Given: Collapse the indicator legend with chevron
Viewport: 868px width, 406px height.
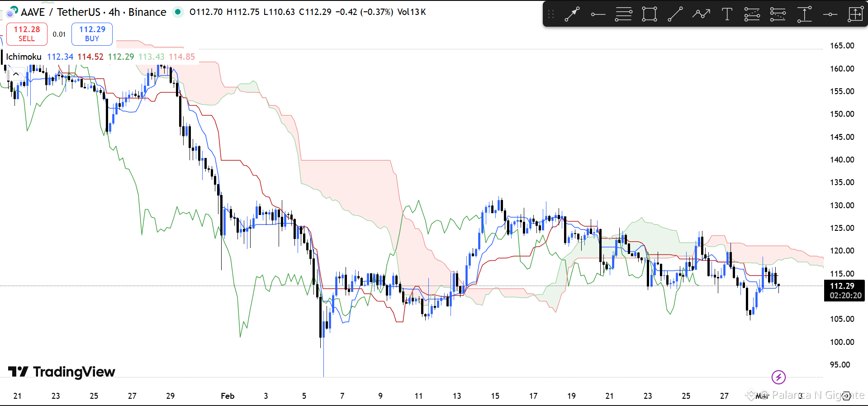Looking at the screenshot, I should pos(16,74).
